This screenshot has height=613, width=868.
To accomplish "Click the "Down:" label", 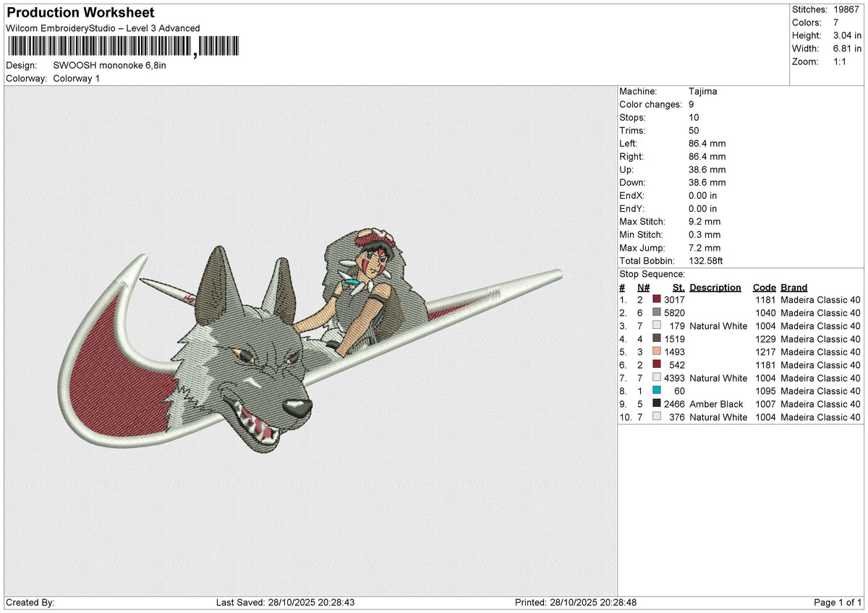I will pos(633,183).
